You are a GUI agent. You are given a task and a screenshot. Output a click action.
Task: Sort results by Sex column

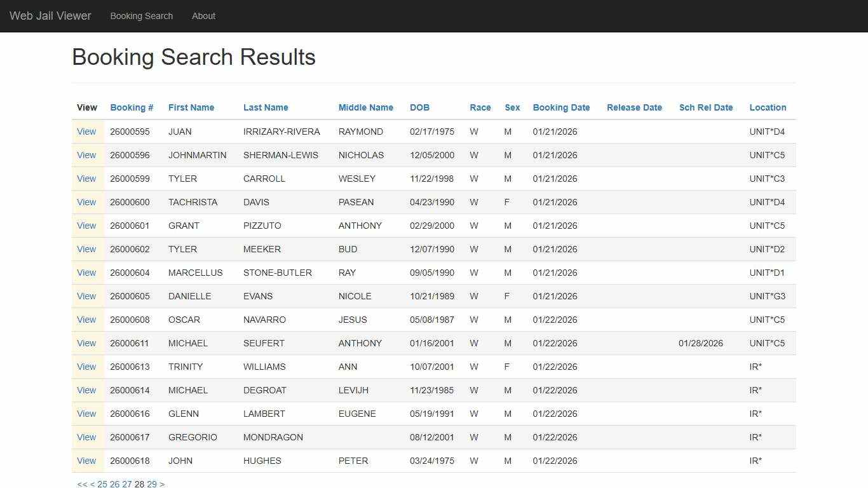(x=512, y=107)
